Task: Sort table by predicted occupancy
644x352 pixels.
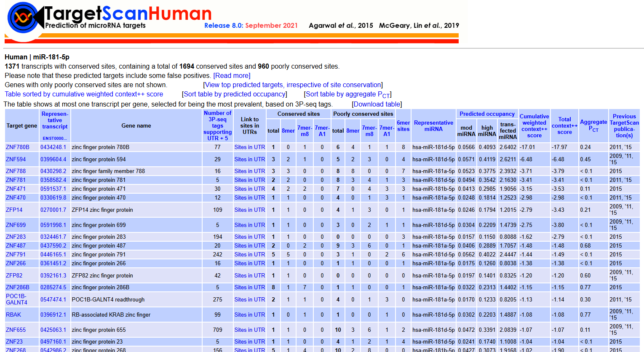Action: tap(234, 94)
